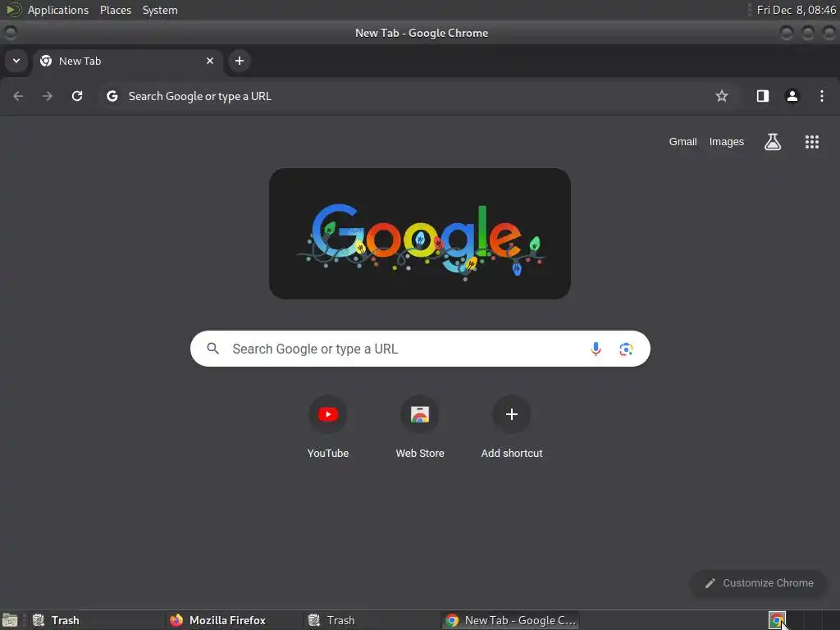Open the Applications menu

click(58, 10)
